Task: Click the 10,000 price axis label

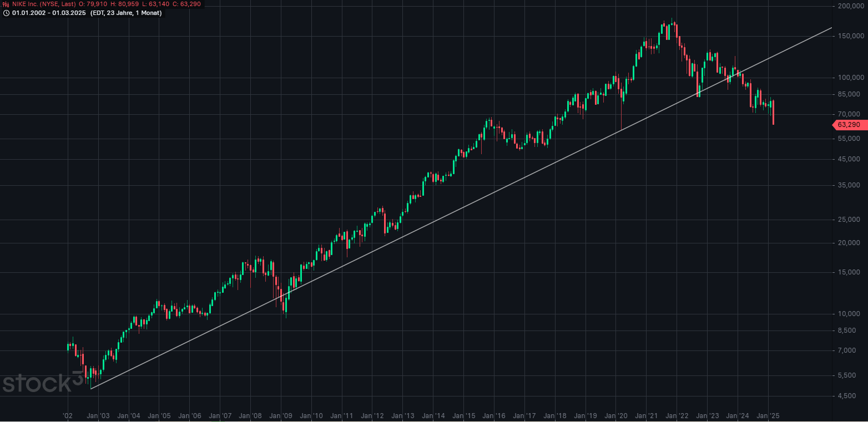Action: [x=850, y=314]
